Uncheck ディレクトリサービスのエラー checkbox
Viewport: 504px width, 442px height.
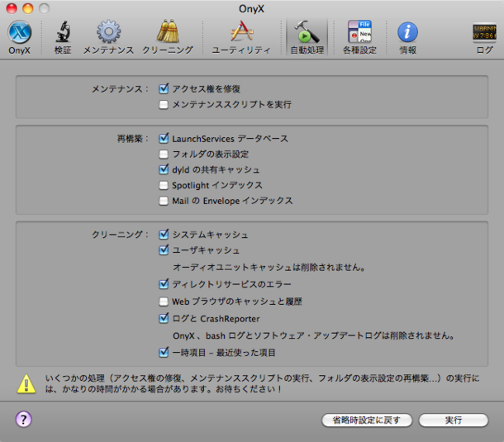click(x=164, y=284)
